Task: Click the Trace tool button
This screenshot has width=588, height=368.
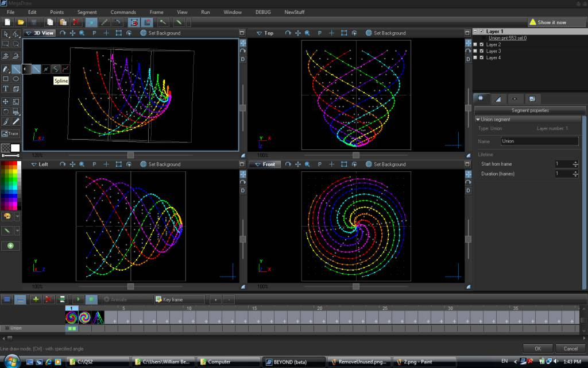Action: (x=10, y=133)
